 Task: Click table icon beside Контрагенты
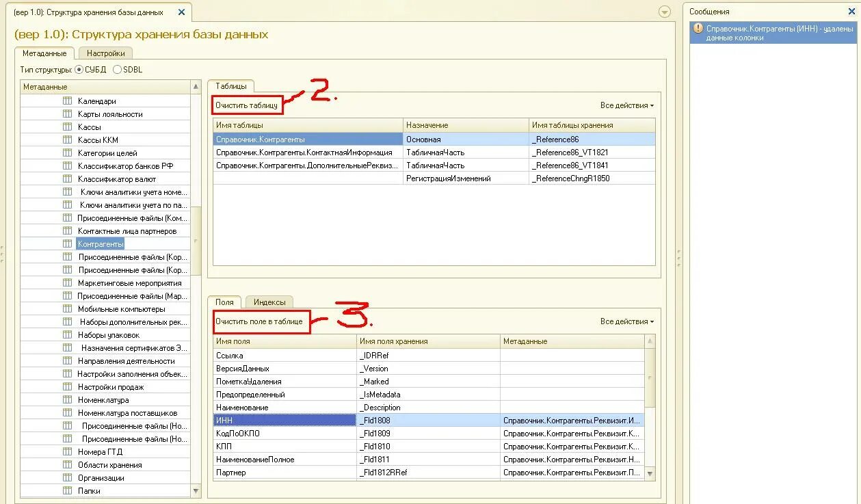(67, 243)
